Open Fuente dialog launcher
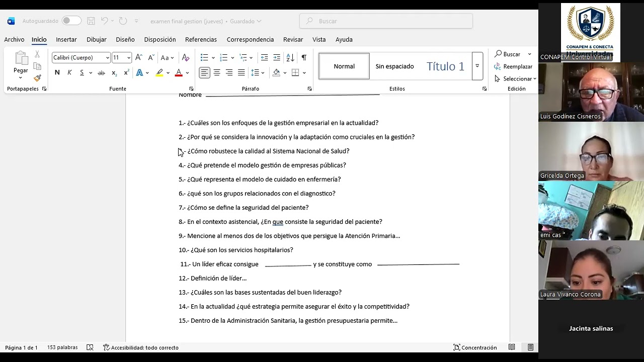 pos(191,89)
